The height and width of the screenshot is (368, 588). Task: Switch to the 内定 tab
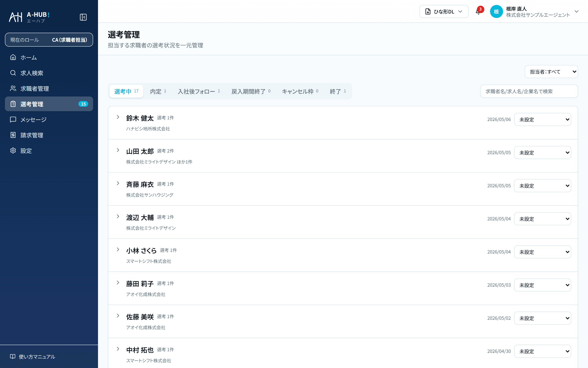158,91
